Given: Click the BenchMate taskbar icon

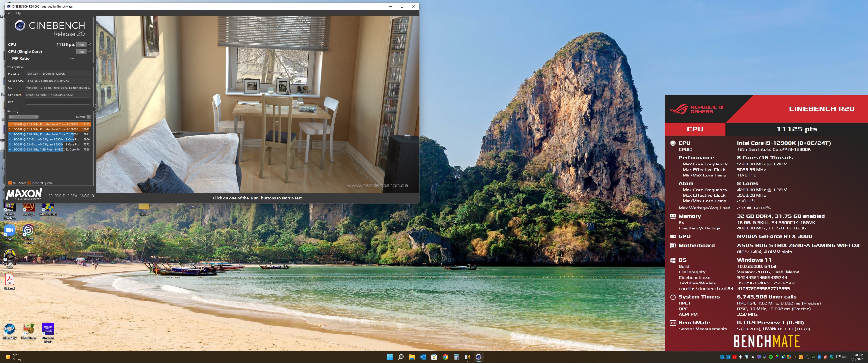Looking at the screenshot, I should point(467,357).
